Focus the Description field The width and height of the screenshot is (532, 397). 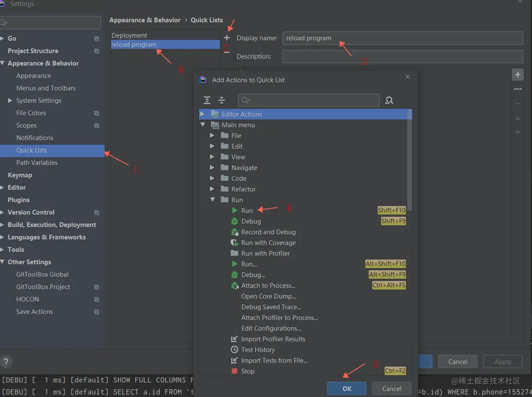click(403, 57)
